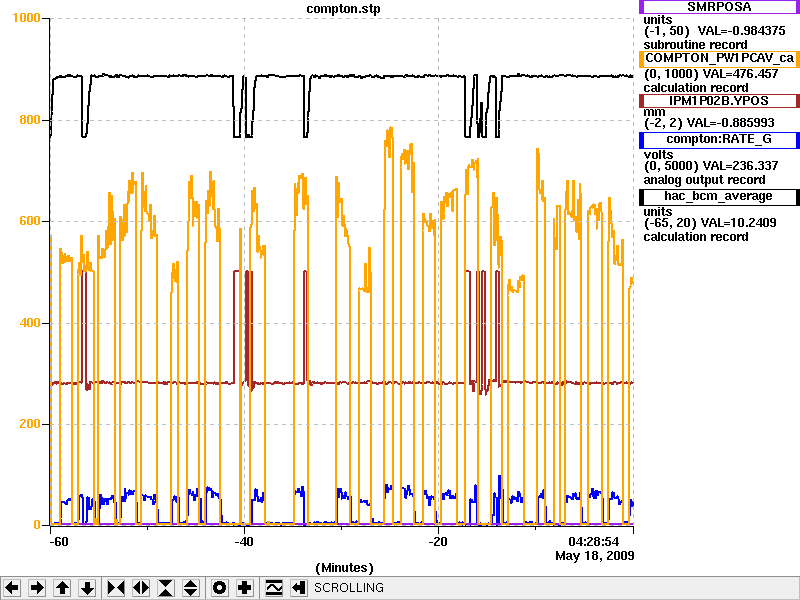Viewport: 800px width, 600px height.
Task: Select the hac_bcm_average legend entry
Action: (x=719, y=197)
